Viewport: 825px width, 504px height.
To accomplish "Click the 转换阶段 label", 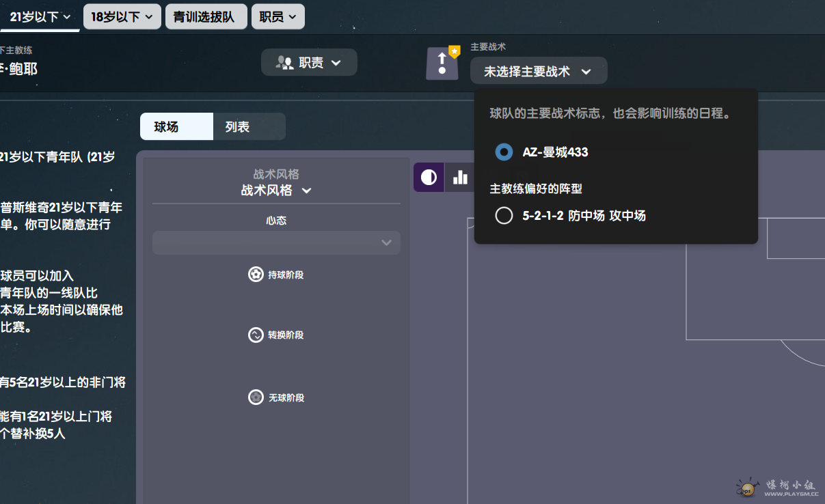I will click(x=286, y=335).
